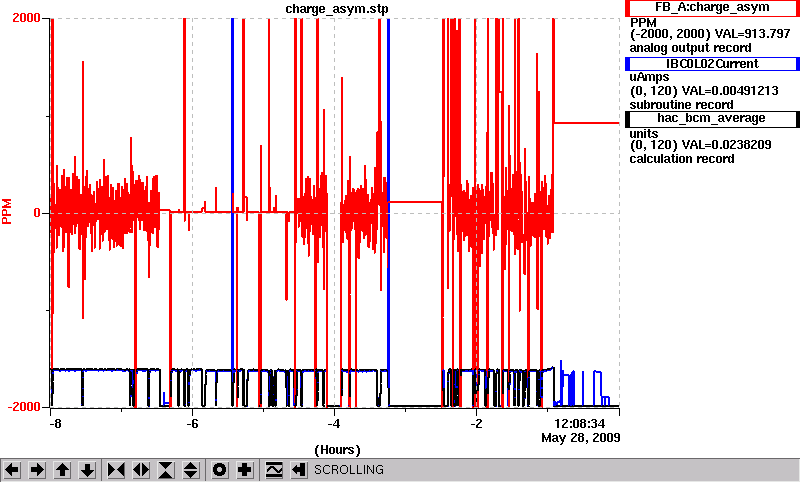The image size is (800, 482).
Task: Click the SCROLLING status label
Action: point(348,469)
